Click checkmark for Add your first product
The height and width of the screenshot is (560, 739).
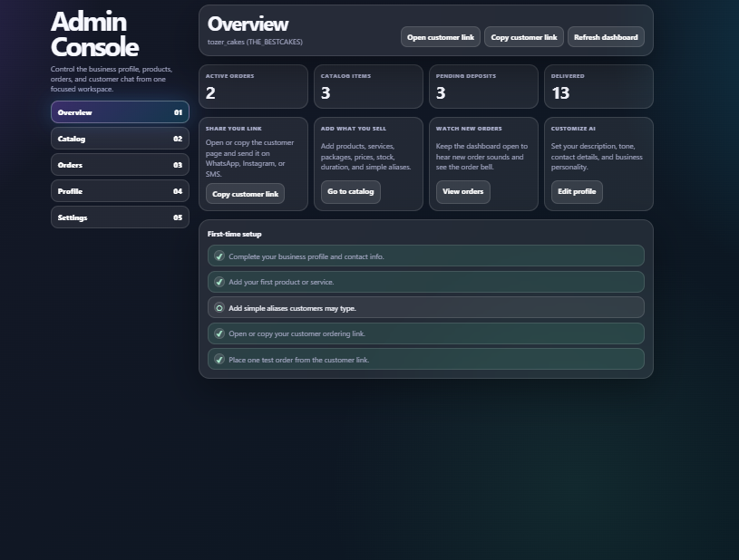219,282
